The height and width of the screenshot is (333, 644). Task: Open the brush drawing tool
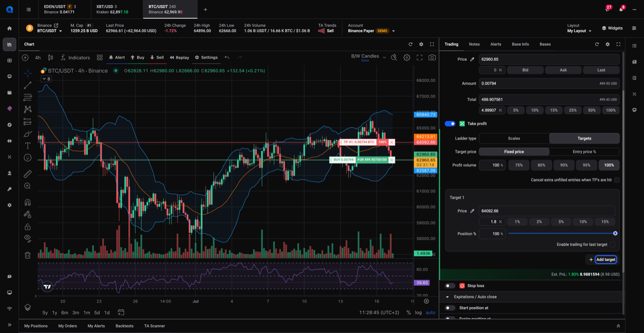click(x=28, y=133)
